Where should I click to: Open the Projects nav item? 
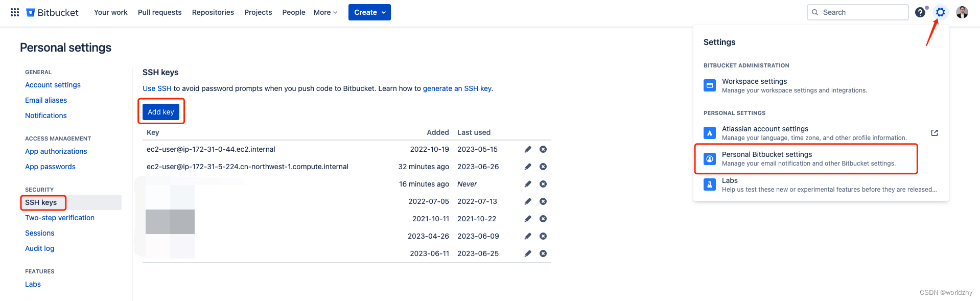258,12
